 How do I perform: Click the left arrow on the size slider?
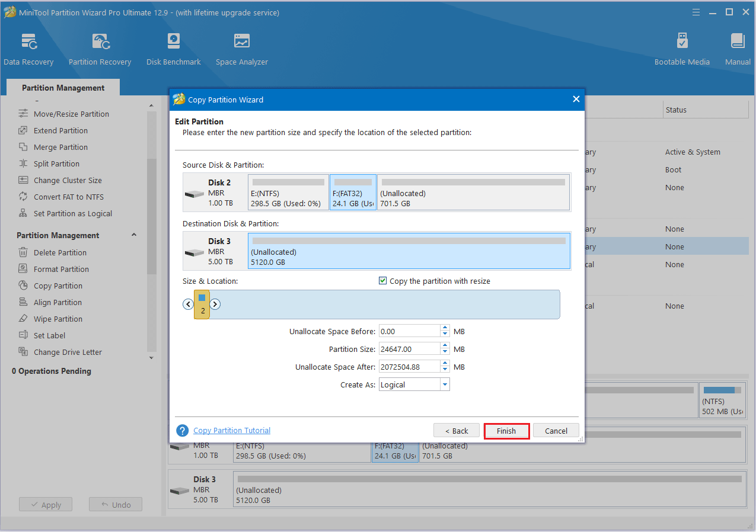coord(187,304)
